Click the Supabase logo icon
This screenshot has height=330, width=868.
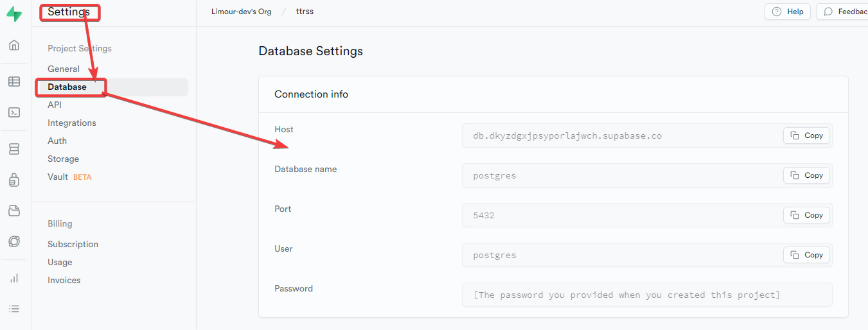(14, 15)
